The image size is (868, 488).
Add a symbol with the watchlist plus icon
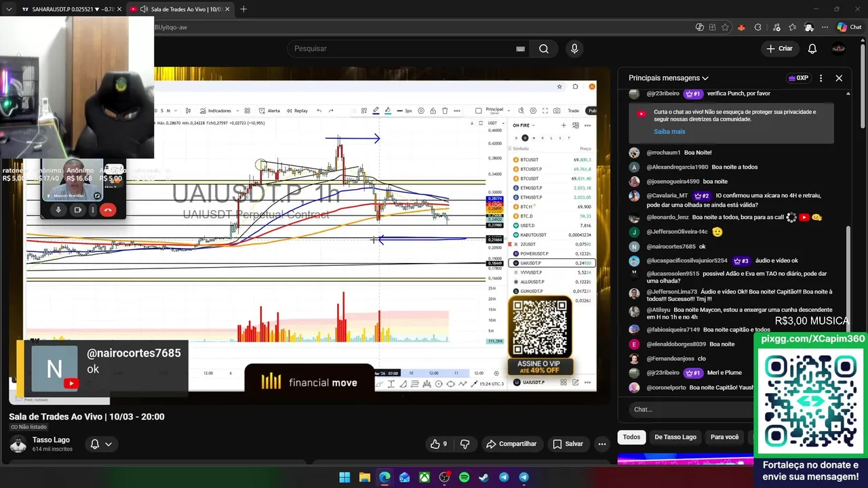(564, 125)
